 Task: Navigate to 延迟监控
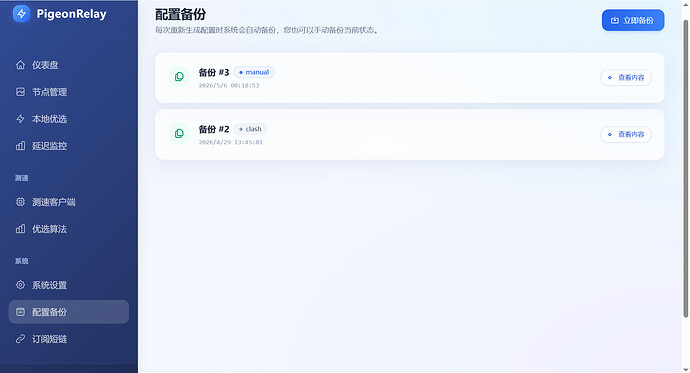[69, 146]
